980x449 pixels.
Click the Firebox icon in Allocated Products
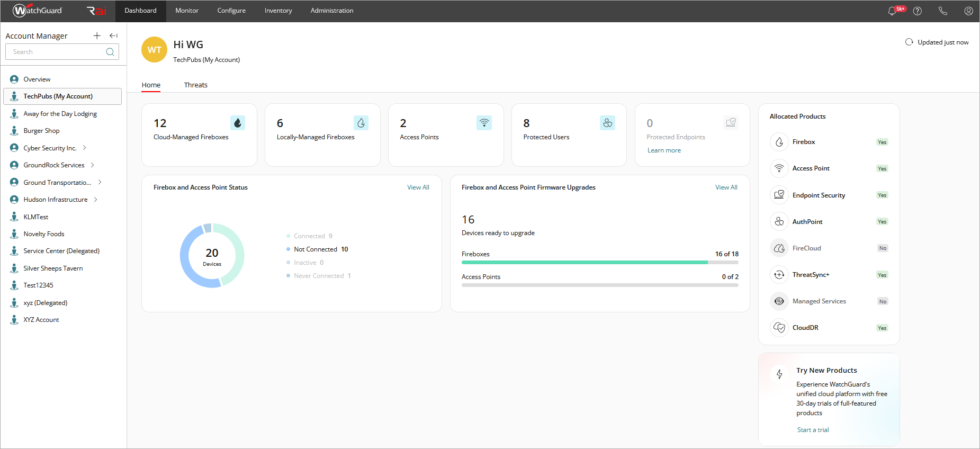pyautogui.click(x=779, y=142)
